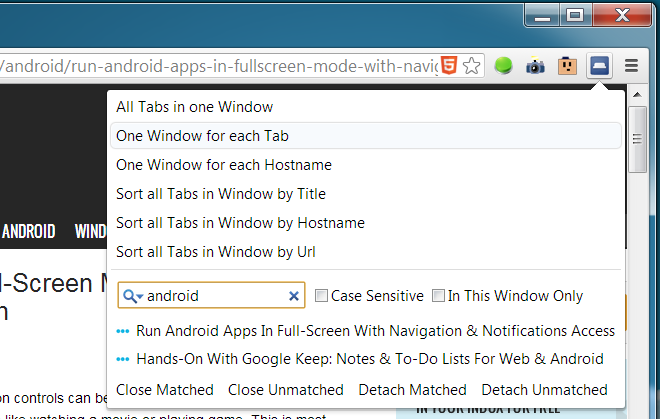The height and width of the screenshot is (419, 660).
Task: Open the ANDROID site navigation link
Action: tap(28, 231)
